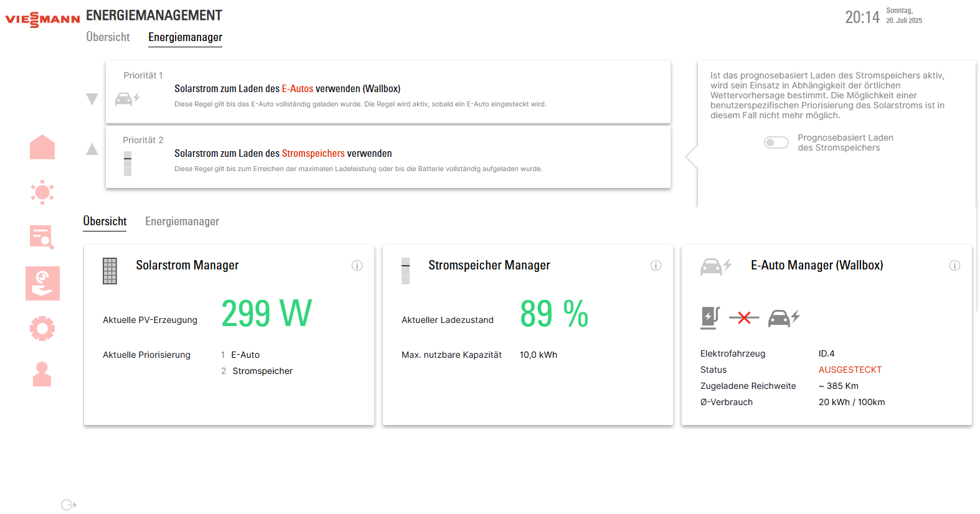Open the solar sun icon in sidebar
The height and width of the screenshot is (514, 980).
point(42,192)
